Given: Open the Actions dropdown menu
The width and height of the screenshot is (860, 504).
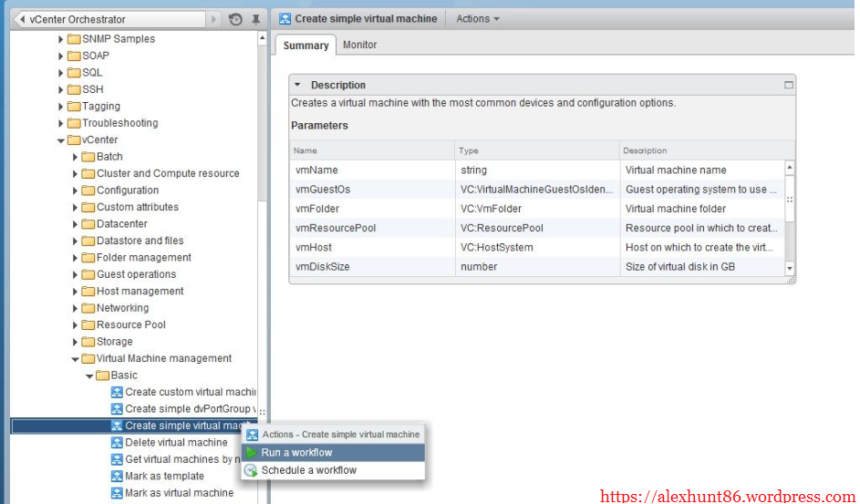Looking at the screenshot, I should tap(478, 19).
